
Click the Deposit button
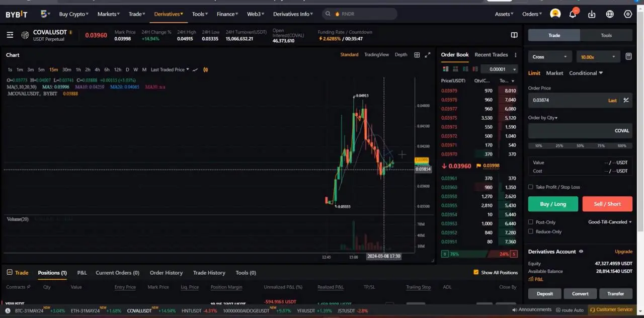coord(544,294)
